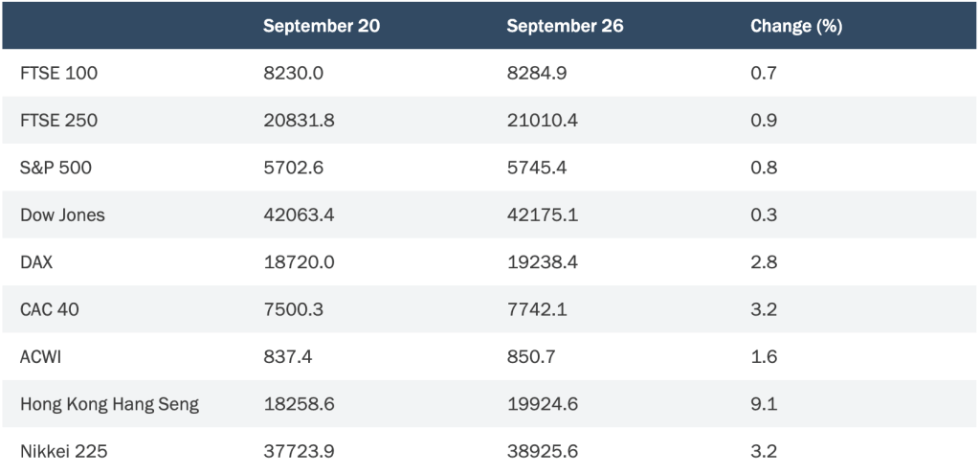980x474 pixels.
Task: Click the 21010.4 FTSE 250 value
Action: coord(542,120)
